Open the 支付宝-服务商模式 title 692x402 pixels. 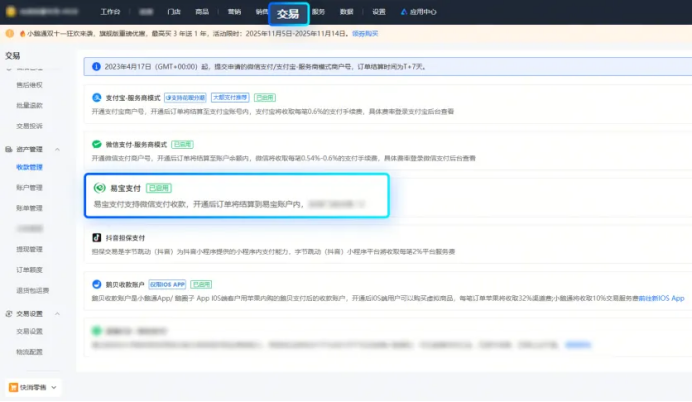point(133,98)
